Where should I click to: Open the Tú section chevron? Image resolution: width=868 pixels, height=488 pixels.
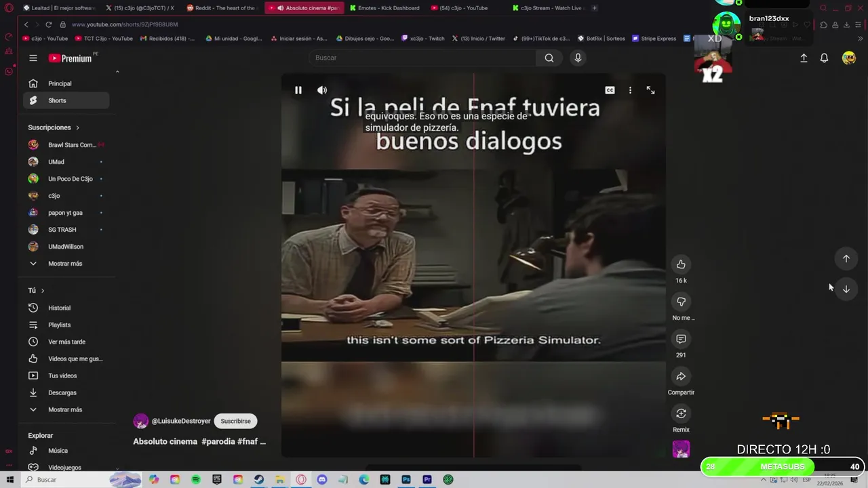(43, 291)
